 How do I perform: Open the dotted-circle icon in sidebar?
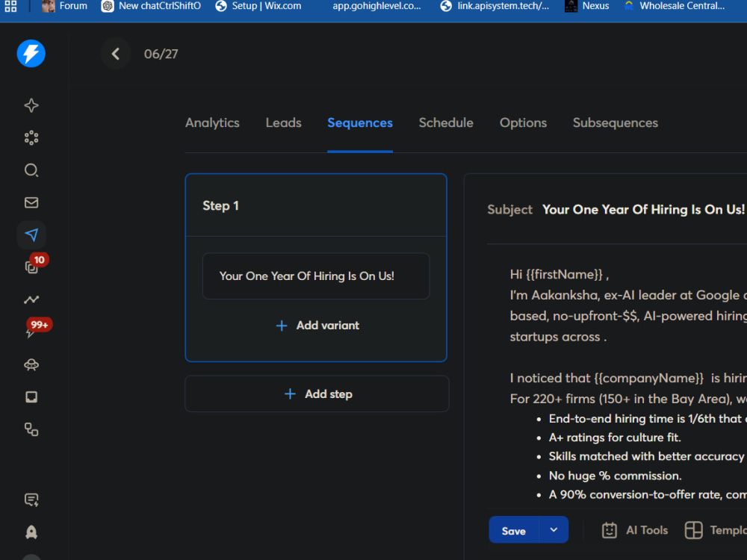(x=31, y=137)
